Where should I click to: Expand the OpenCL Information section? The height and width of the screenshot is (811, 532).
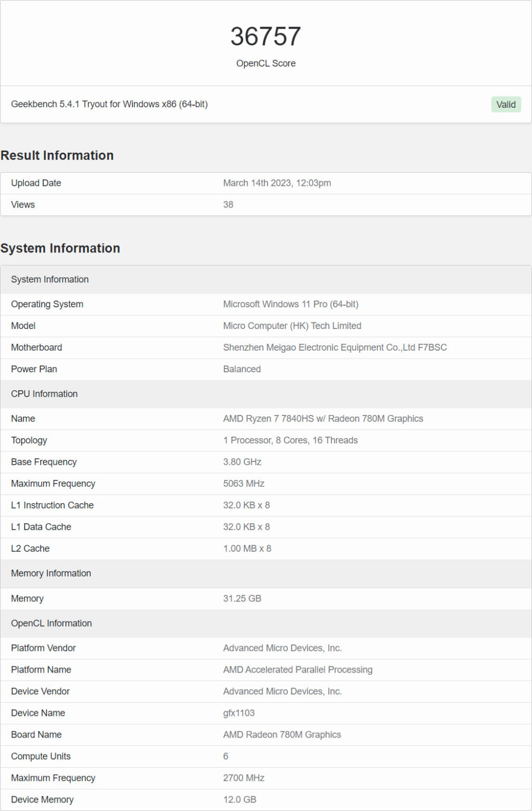click(x=51, y=623)
